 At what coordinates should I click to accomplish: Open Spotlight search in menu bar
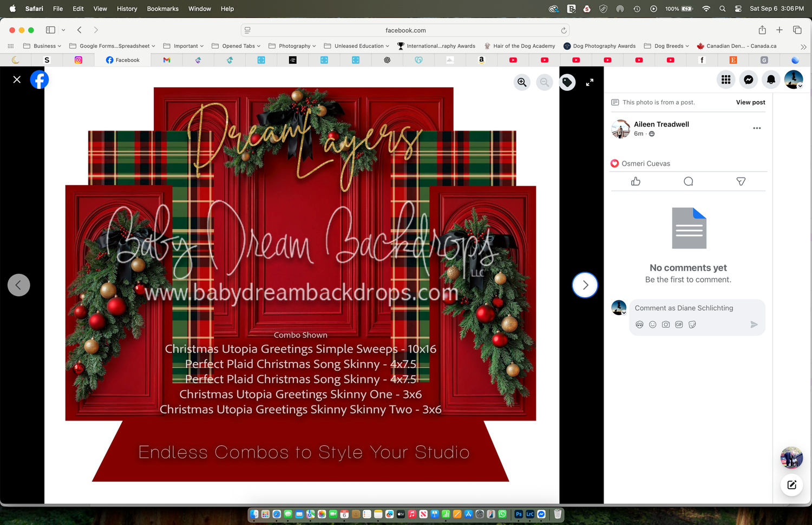pyautogui.click(x=722, y=9)
